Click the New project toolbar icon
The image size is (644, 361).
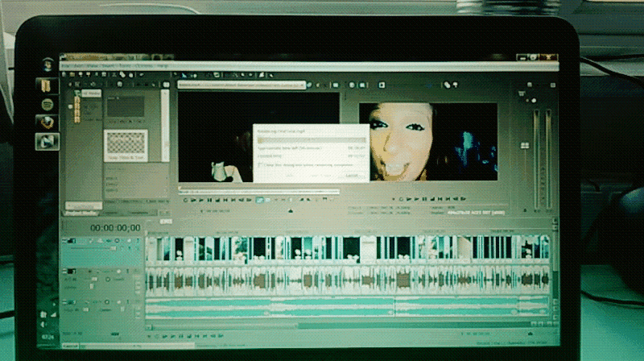(x=64, y=75)
